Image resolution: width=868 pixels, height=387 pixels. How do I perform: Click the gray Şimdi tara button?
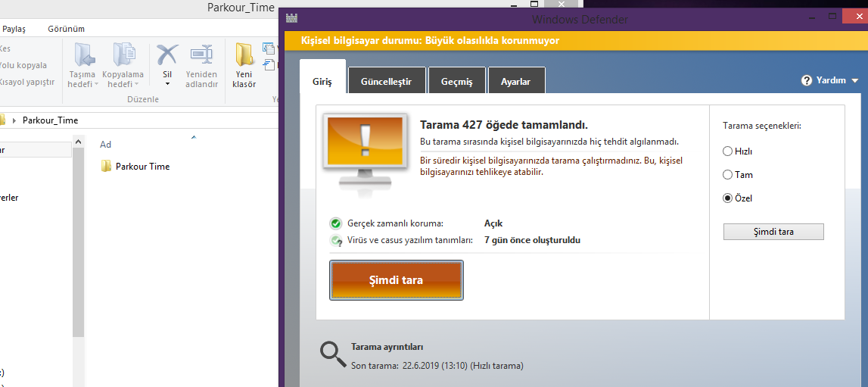(773, 232)
